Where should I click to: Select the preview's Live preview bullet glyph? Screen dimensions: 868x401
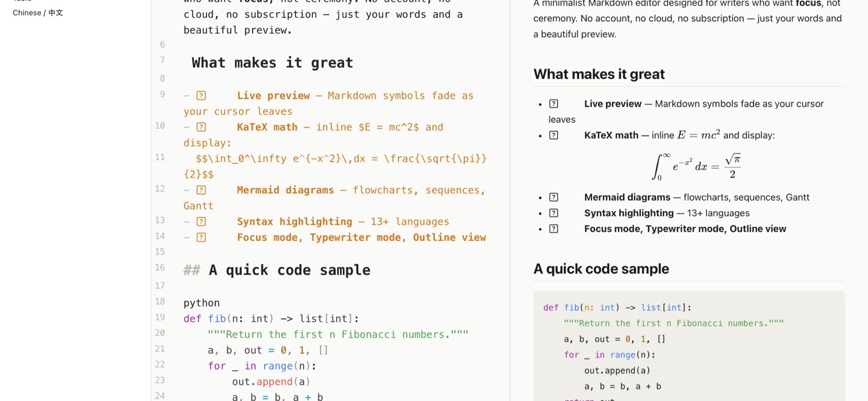tap(553, 104)
